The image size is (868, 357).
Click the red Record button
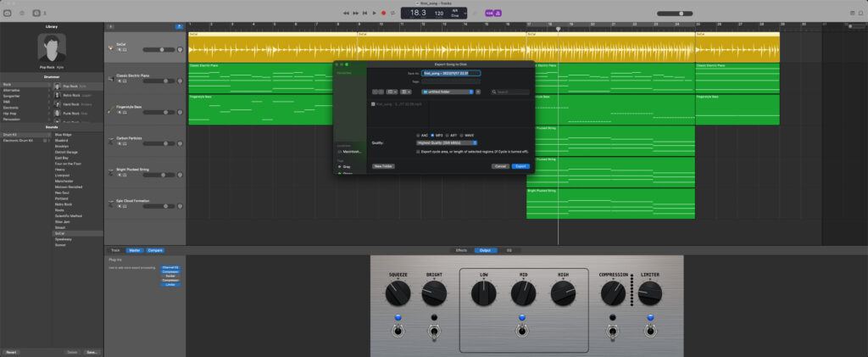pos(383,13)
